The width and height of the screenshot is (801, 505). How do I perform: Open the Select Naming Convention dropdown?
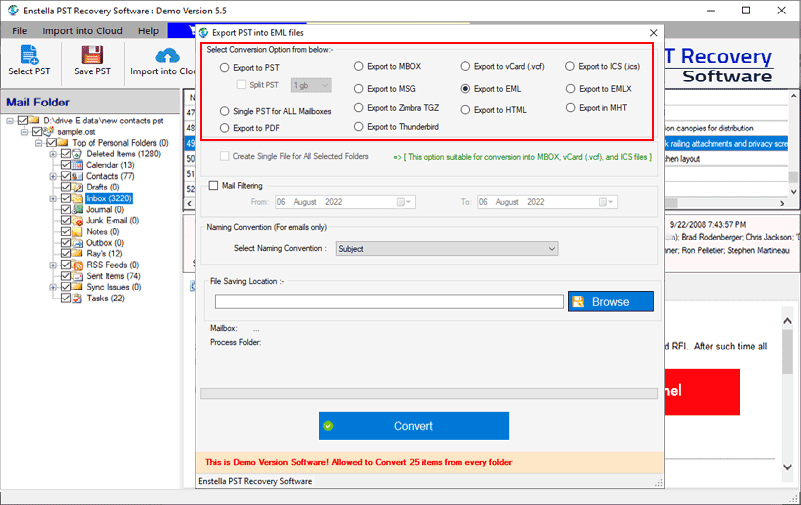click(x=446, y=248)
